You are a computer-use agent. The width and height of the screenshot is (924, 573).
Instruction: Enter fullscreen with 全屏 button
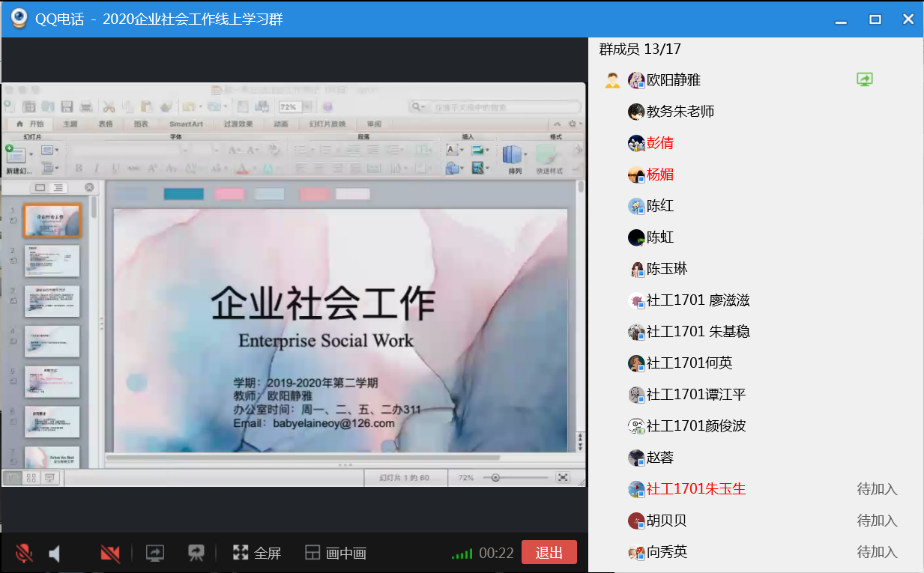point(257,554)
